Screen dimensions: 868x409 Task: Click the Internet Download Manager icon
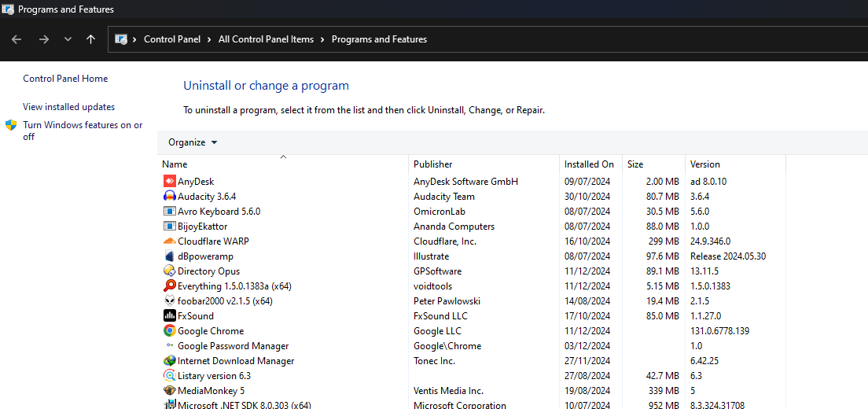[x=169, y=361]
